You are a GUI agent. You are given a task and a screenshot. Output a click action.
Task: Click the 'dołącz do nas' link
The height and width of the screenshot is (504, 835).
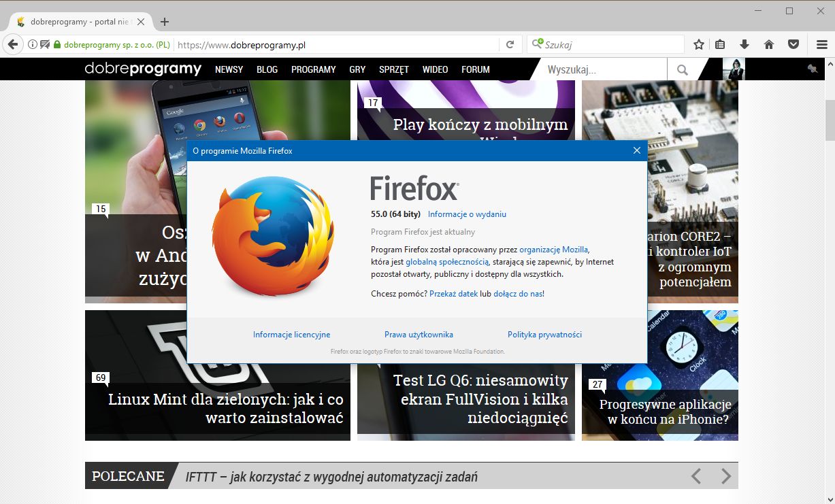(x=517, y=294)
